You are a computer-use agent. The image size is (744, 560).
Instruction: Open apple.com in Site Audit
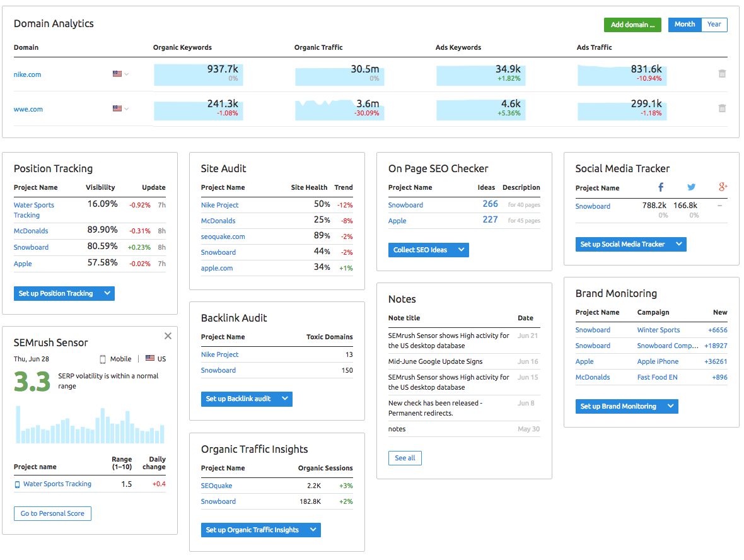pos(217,268)
